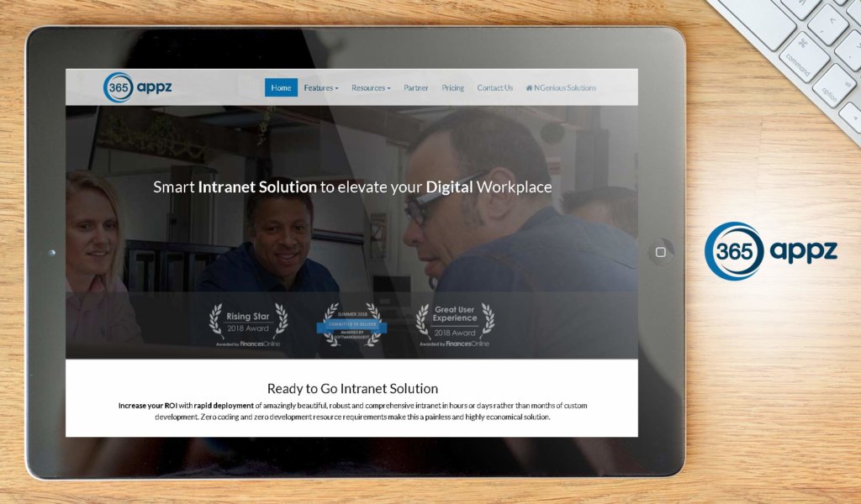Expand the Features dropdown menu

[x=321, y=88]
